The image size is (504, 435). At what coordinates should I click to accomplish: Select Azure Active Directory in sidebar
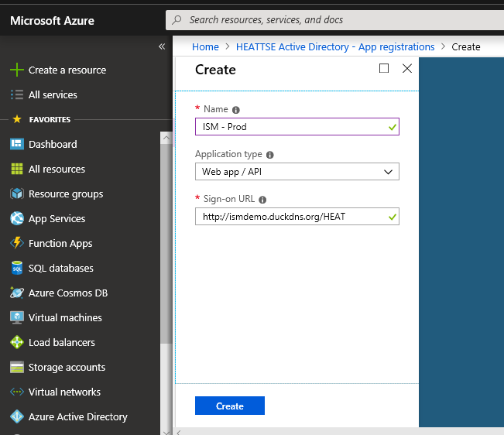tap(77, 416)
